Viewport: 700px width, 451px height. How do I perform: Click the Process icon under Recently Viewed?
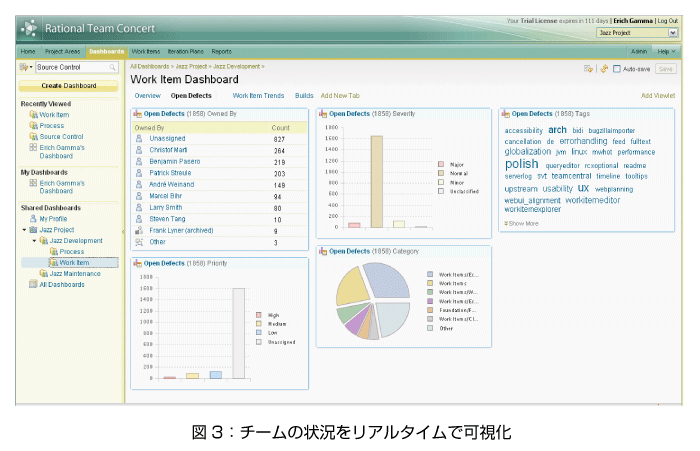click(x=33, y=125)
